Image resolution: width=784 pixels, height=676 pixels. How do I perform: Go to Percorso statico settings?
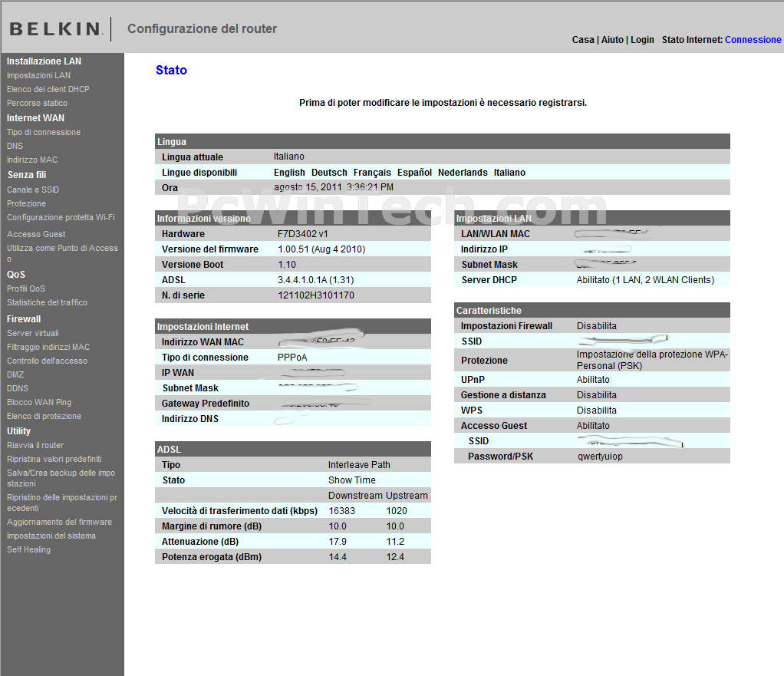(x=37, y=103)
